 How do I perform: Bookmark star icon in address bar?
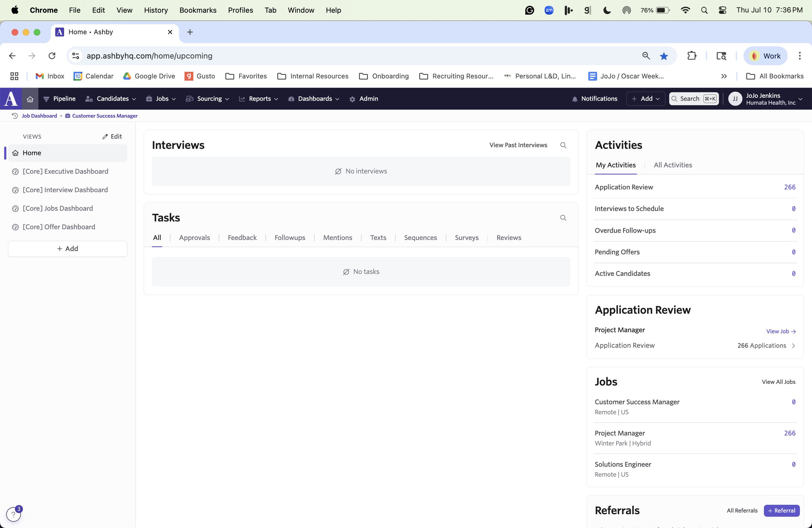[664, 56]
